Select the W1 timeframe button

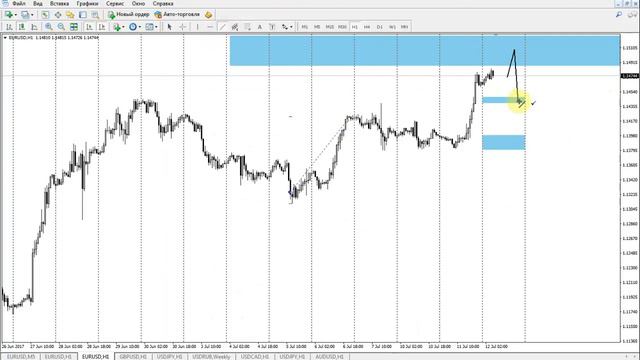[392, 27]
